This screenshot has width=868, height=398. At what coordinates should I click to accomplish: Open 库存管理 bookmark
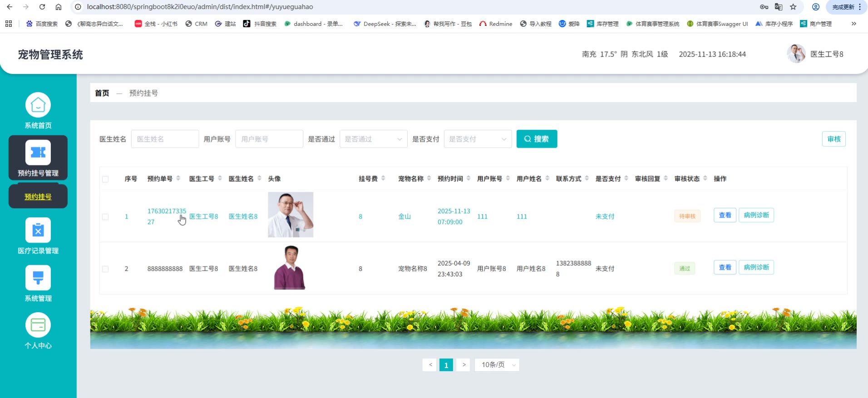[x=603, y=24]
